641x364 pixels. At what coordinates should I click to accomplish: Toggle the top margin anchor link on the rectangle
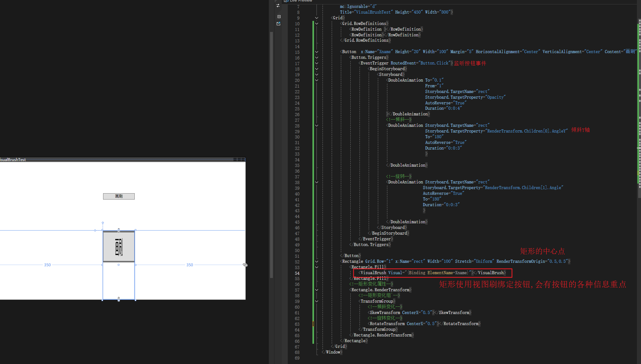119,231
